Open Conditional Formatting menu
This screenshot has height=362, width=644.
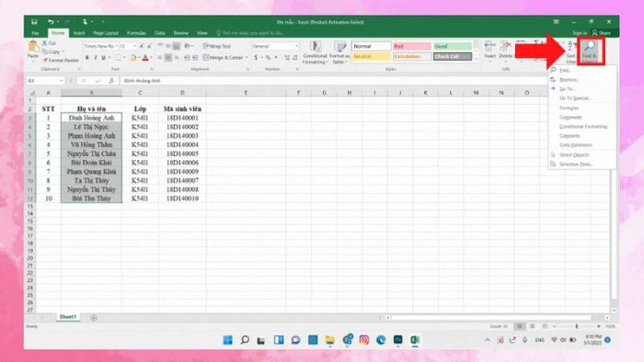[x=315, y=52]
